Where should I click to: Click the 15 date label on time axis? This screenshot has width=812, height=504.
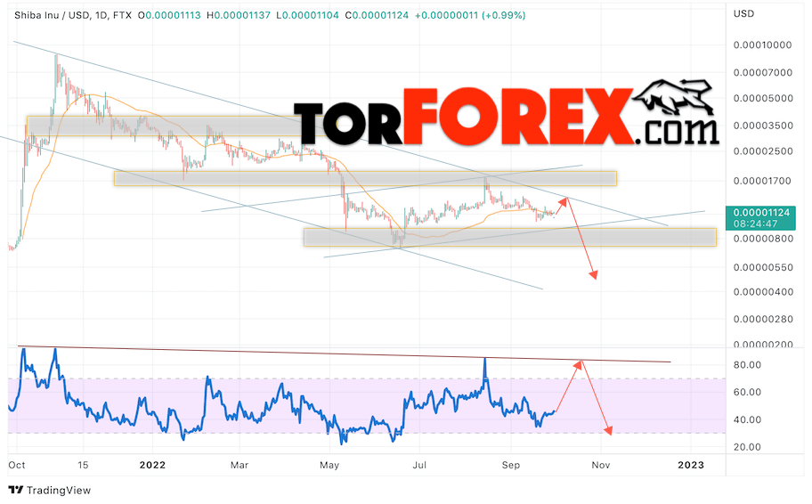click(83, 465)
